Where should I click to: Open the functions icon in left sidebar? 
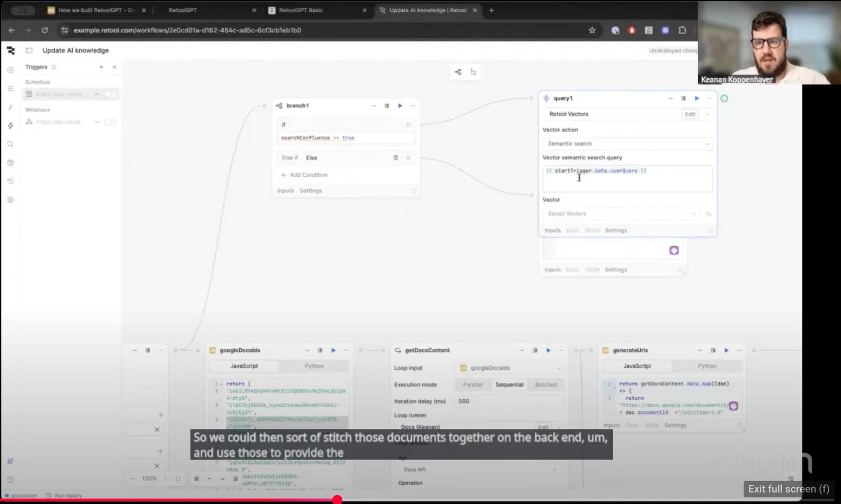tap(11, 107)
